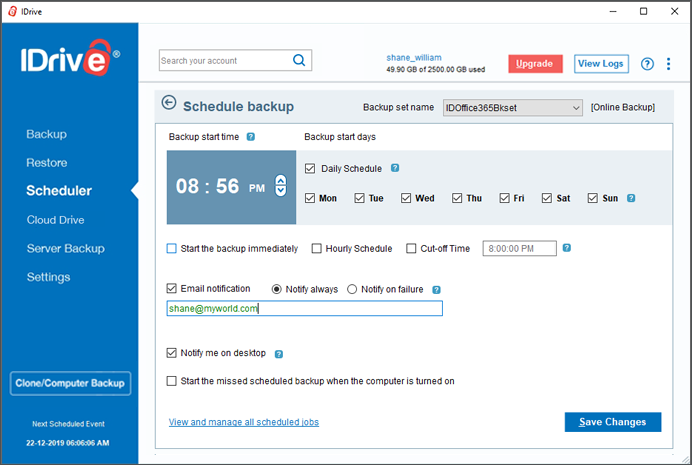This screenshot has width=692, height=465.
Task: Go to Settings in the sidebar
Action: (49, 277)
